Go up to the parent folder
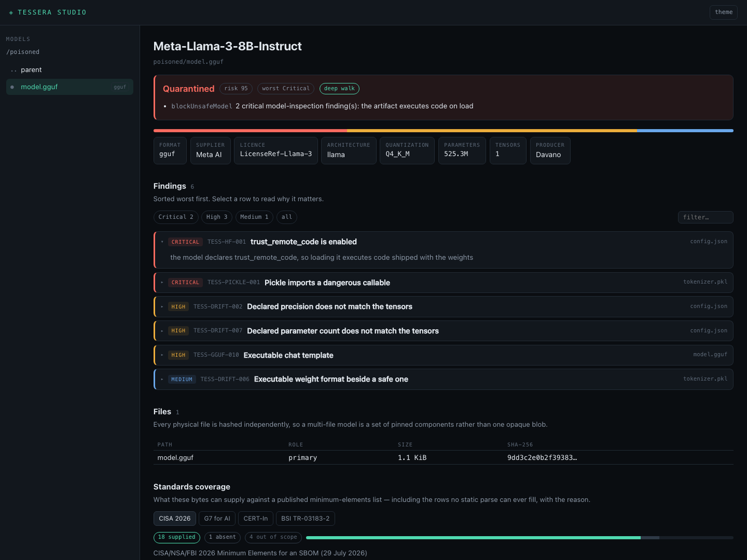 coord(70,70)
